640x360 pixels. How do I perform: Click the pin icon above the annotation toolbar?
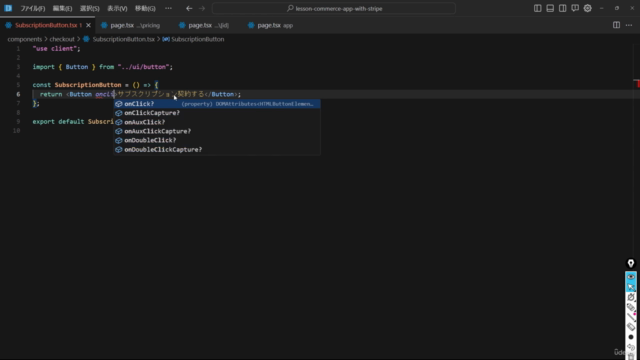pyautogui.click(x=631, y=263)
